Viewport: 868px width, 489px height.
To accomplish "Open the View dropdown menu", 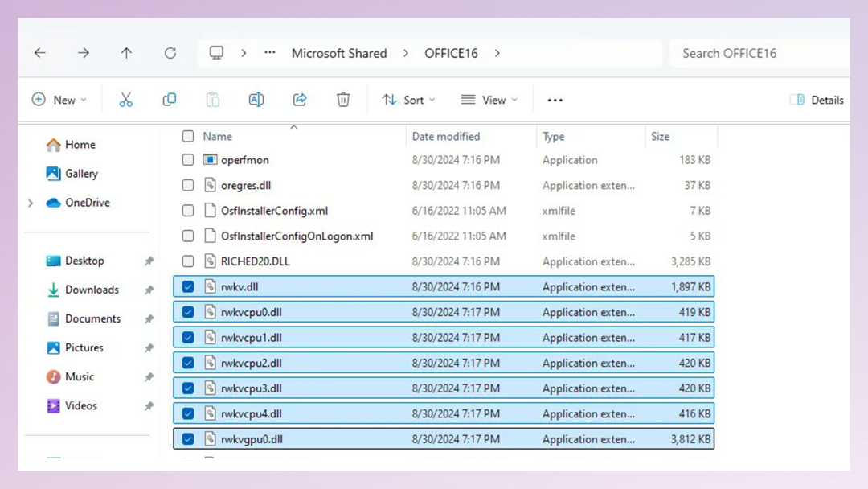I will tap(489, 100).
